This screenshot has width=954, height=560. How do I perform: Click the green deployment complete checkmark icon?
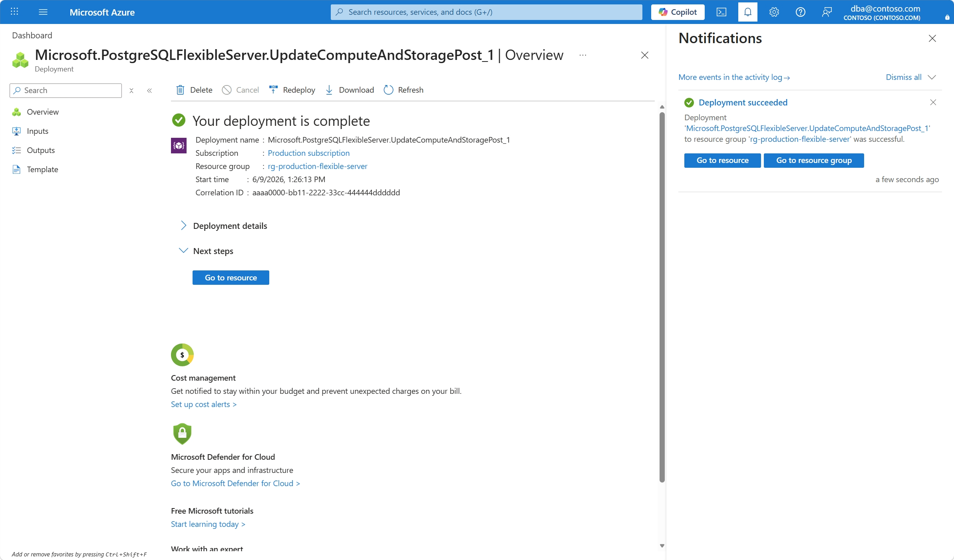179,120
